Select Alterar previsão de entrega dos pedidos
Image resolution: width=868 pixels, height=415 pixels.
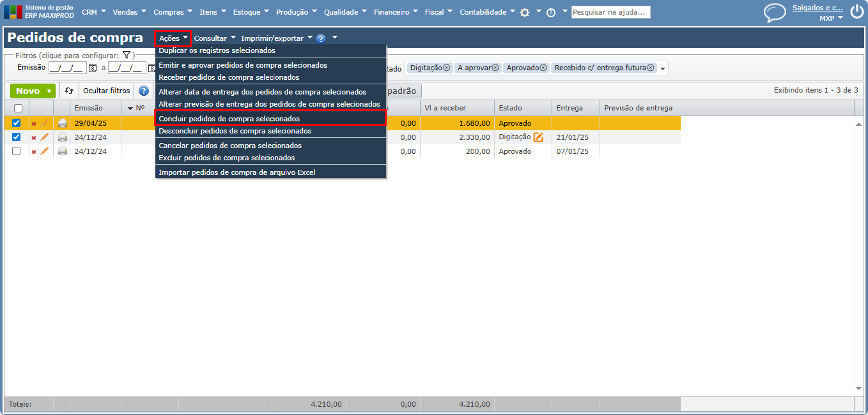point(270,104)
